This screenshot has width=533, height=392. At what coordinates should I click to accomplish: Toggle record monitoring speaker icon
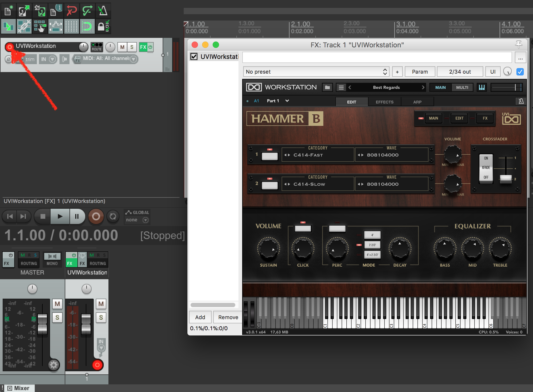coord(64,59)
